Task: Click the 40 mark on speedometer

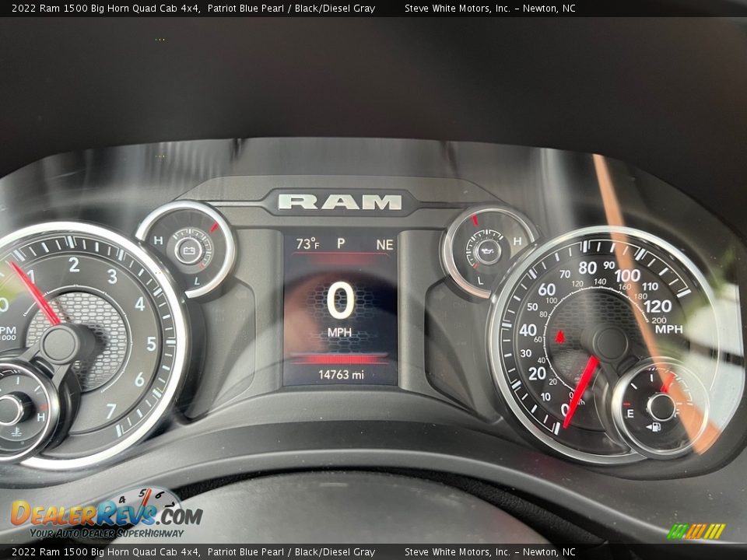Action: pos(528,330)
